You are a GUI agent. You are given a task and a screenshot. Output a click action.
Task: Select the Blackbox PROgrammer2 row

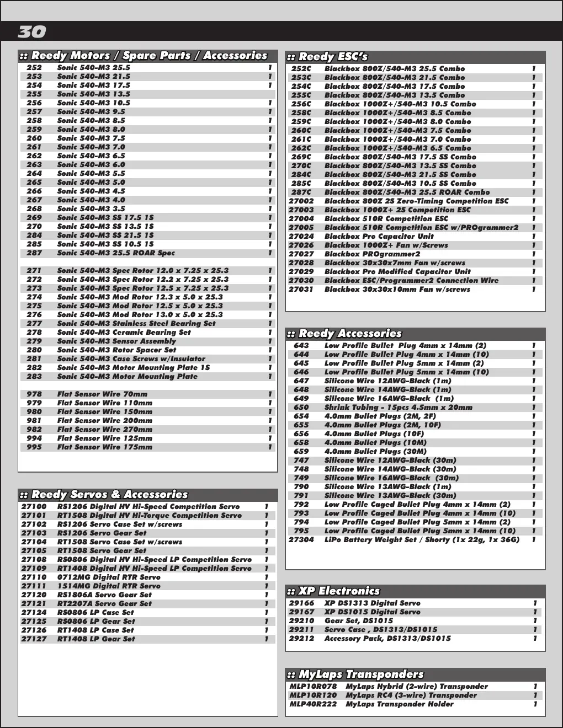(x=415, y=254)
